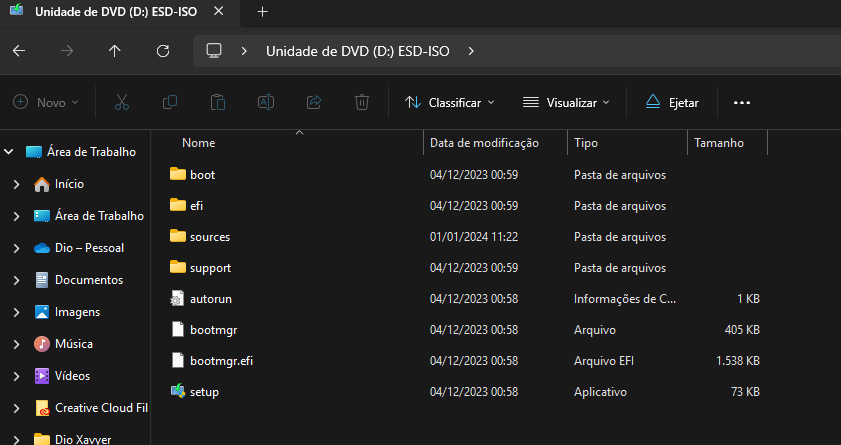Open the Visualizar view dropdown
This screenshot has width=841, height=445.
point(566,102)
